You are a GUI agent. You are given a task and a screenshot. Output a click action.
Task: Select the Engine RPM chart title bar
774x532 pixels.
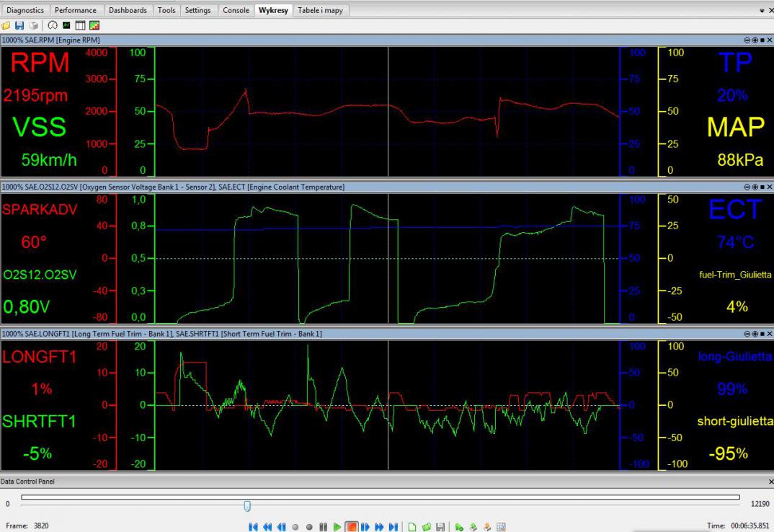pyautogui.click(x=387, y=40)
